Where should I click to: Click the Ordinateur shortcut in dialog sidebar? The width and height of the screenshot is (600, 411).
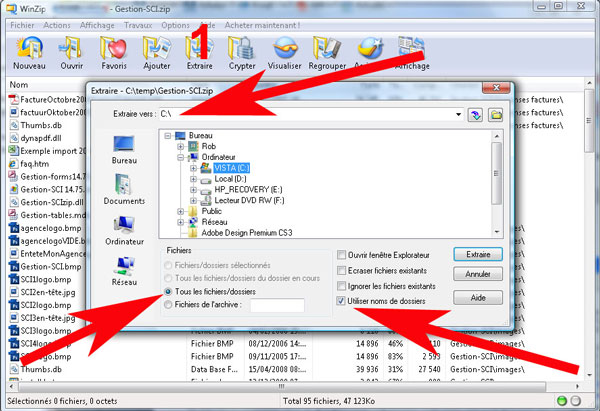pos(124,231)
